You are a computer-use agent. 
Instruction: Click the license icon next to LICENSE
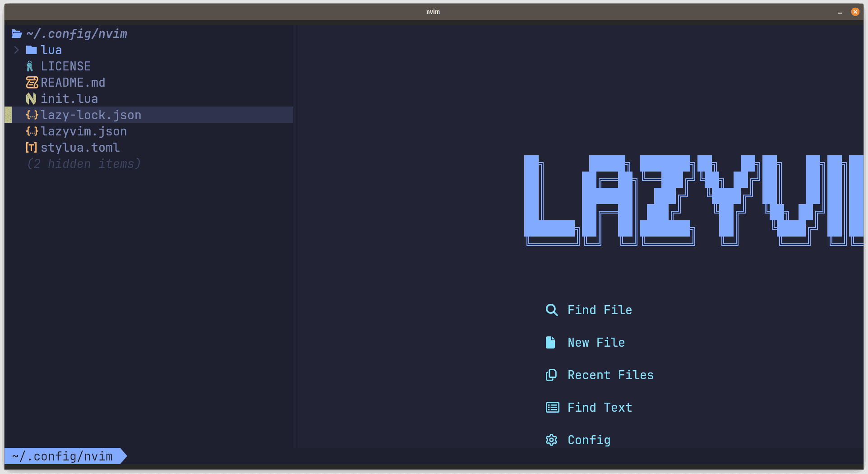[x=30, y=66]
